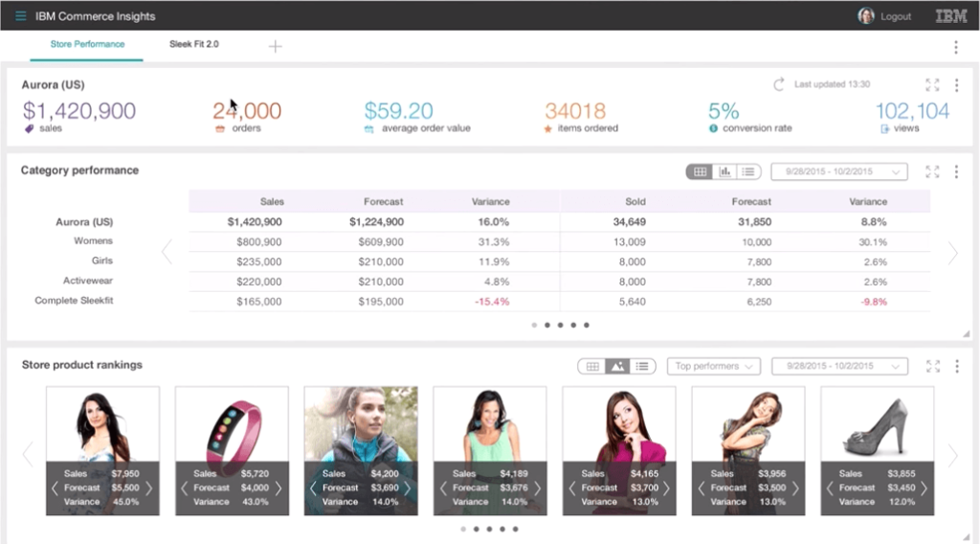The height and width of the screenshot is (544, 980).
Task: Jump to last product rankings pagination dot
Action: [516, 529]
